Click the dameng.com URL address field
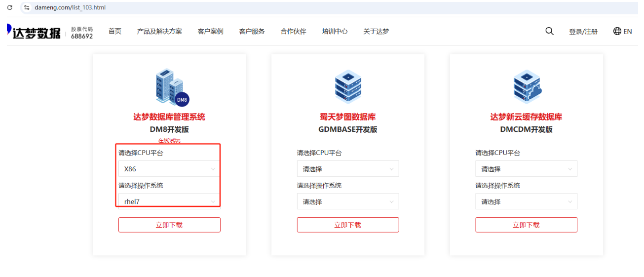Image resolution: width=644 pixels, height=277 pixels. (x=70, y=7)
